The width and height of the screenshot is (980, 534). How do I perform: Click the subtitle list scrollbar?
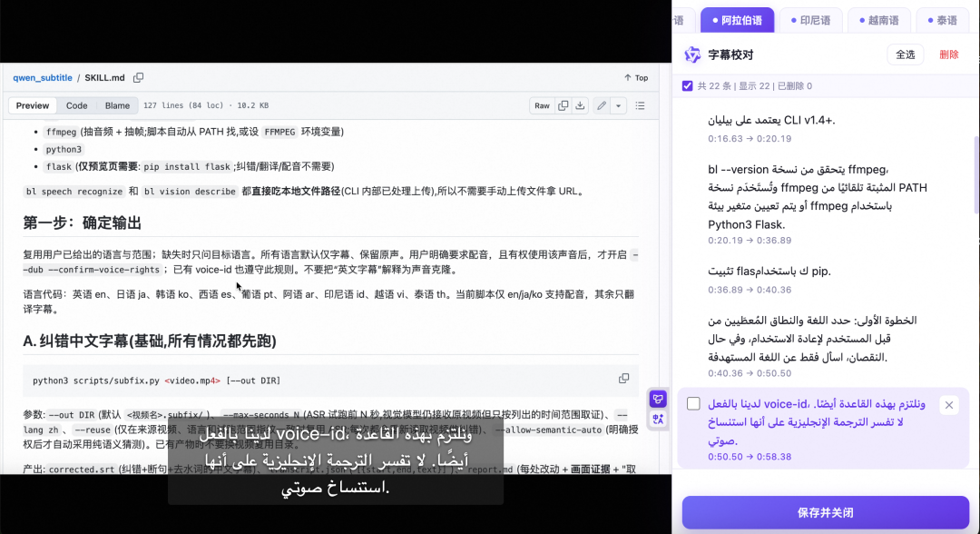point(976,175)
